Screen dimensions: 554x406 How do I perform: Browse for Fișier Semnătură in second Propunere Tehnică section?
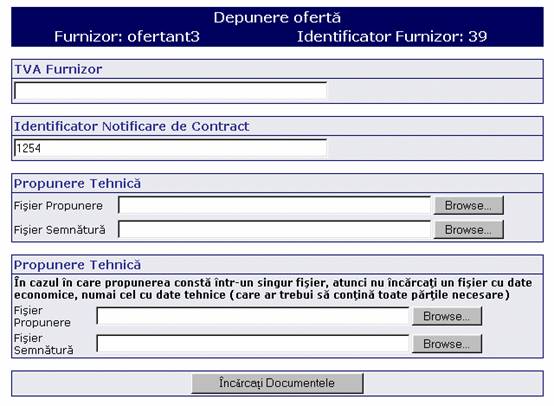[x=447, y=344]
